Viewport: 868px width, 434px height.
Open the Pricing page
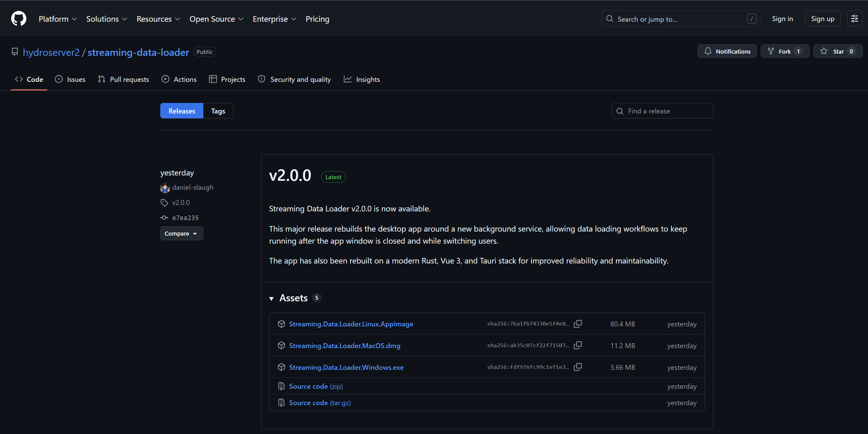317,19
